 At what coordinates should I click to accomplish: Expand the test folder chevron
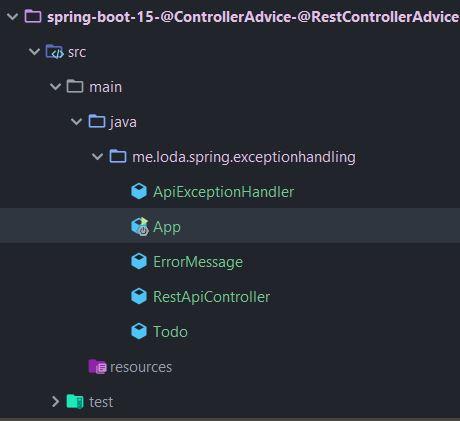55,402
